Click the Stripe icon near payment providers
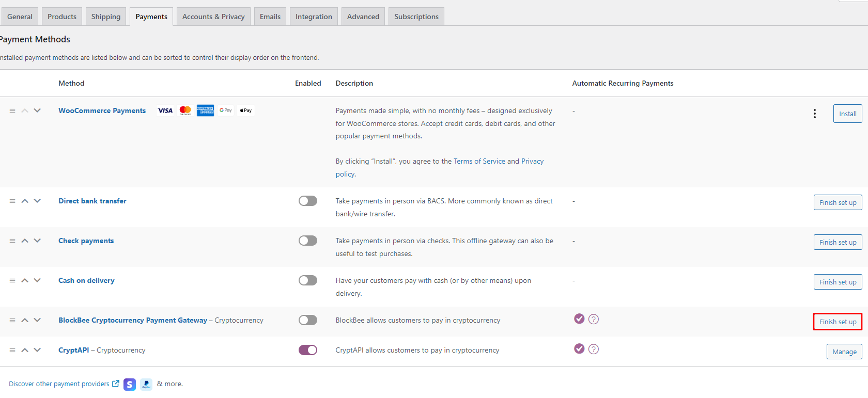Screen dimensions: 868x398 [x=130, y=384]
